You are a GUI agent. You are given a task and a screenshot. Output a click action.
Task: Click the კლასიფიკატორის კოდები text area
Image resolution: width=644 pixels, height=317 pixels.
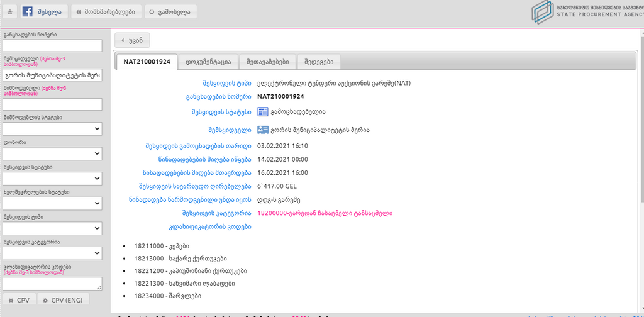52,284
